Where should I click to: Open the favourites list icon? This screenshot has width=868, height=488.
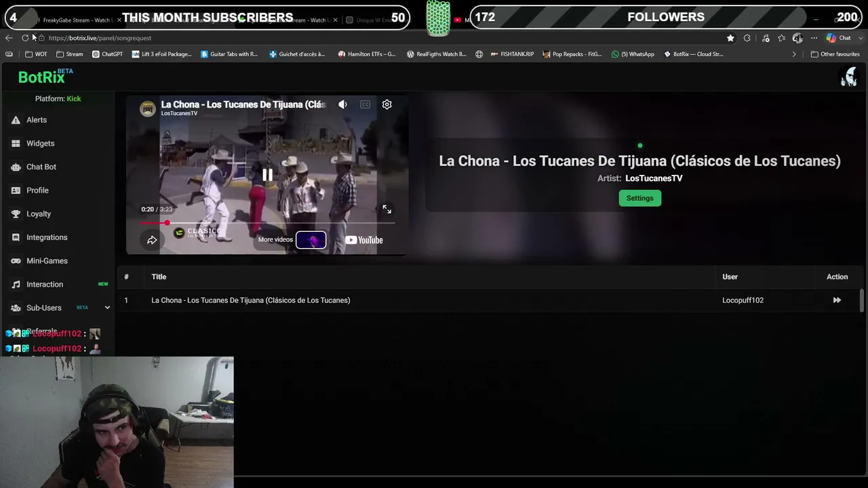[x=782, y=38]
